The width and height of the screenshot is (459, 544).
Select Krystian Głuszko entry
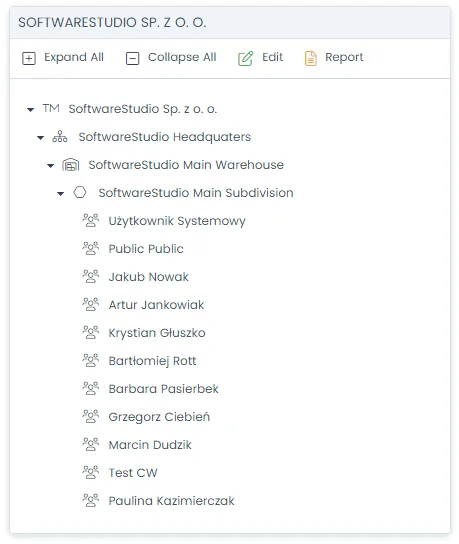tap(157, 333)
